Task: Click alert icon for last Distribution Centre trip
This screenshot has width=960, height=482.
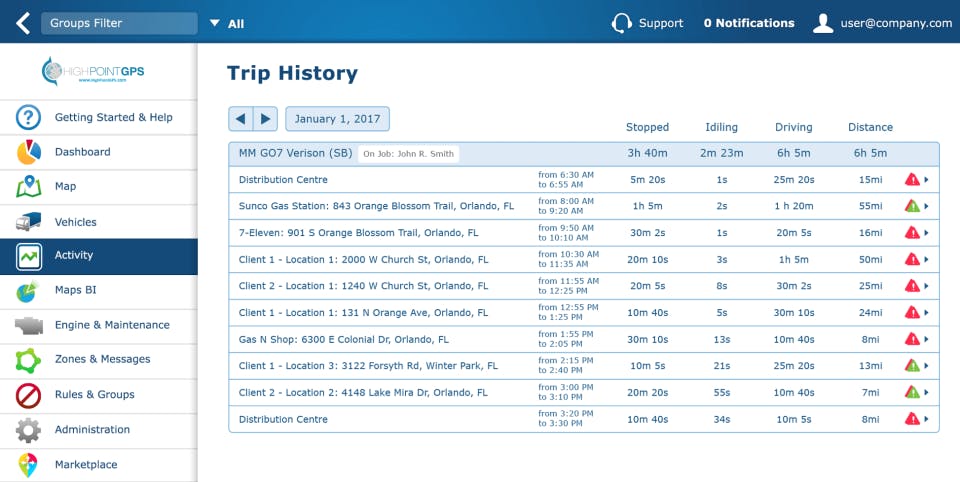Action: [912, 420]
